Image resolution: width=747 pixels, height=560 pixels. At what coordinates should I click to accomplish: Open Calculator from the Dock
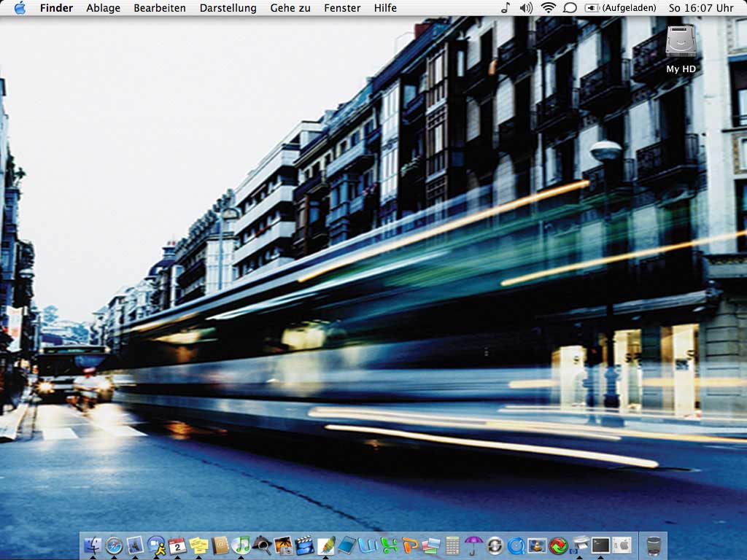click(452, 545)
